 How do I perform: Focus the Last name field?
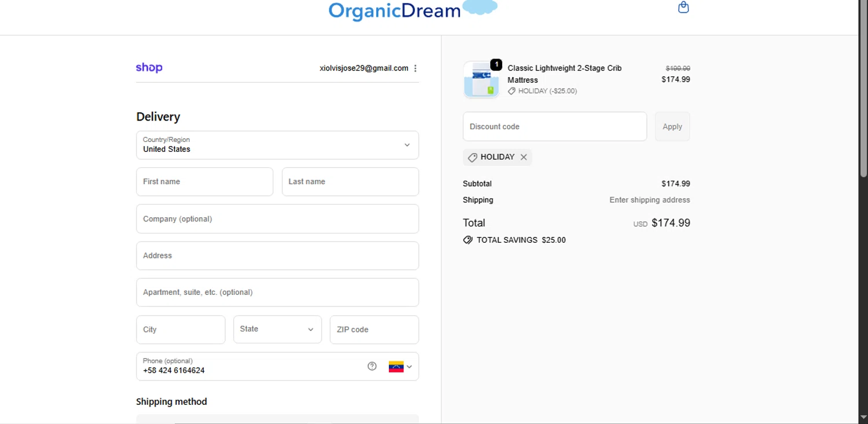[x=350, y=182]
